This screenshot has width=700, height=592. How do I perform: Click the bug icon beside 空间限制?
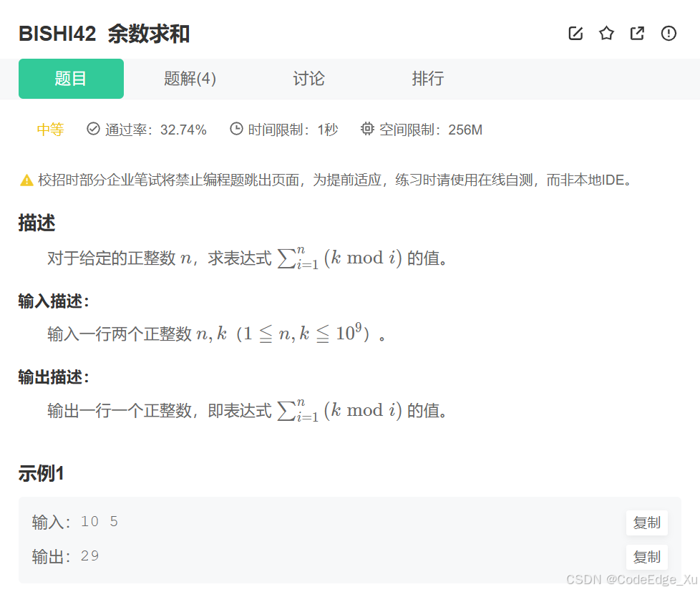[x=367, y=130]
